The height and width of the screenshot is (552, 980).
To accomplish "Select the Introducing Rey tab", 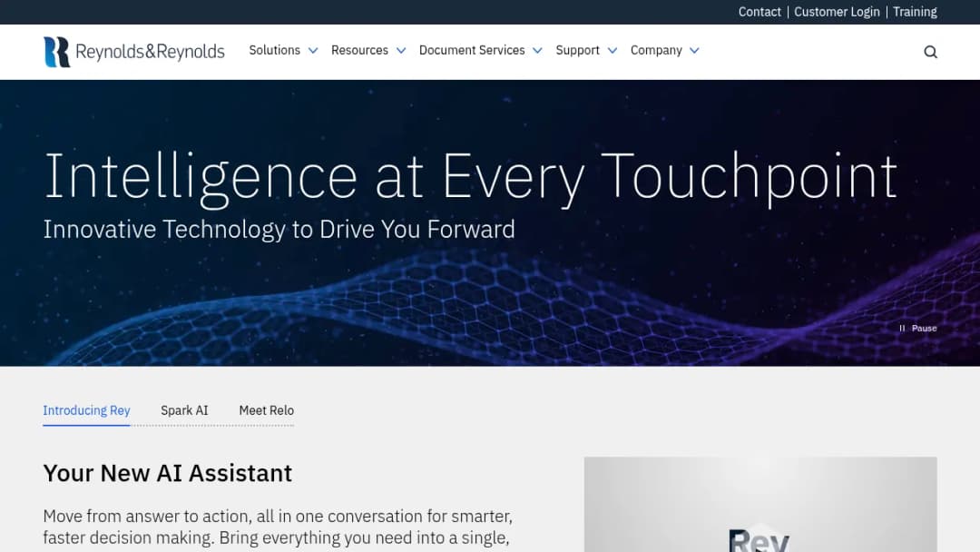I will [86, 410].
